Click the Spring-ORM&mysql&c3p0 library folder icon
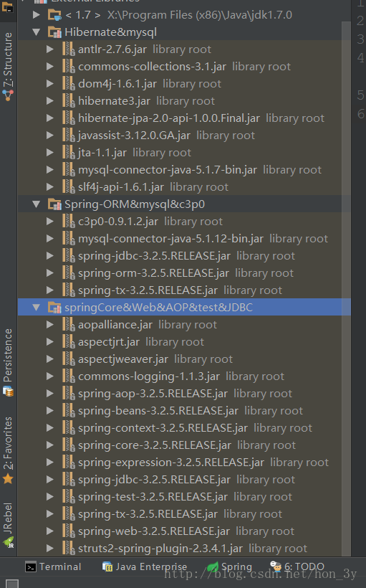This screenshot has width=366, height=588. pyautogui.click(x=54, y=204)
